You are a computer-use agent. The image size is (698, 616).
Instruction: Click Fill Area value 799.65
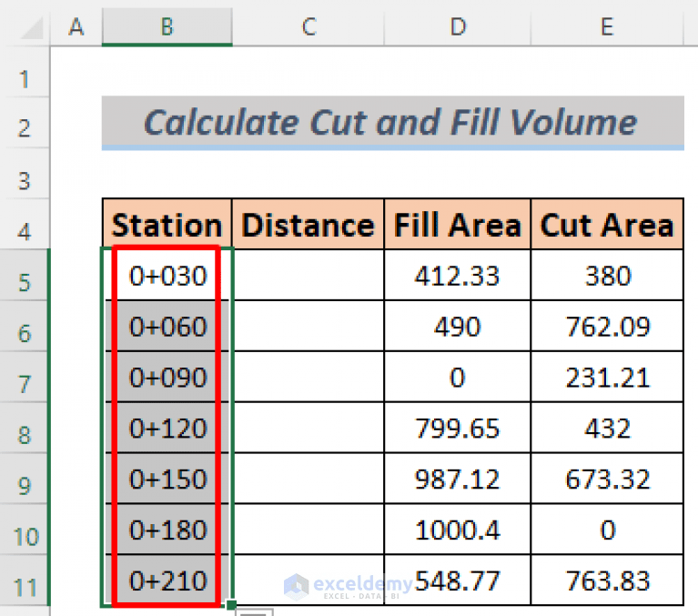pyautogui.click(x=458, y=428)
